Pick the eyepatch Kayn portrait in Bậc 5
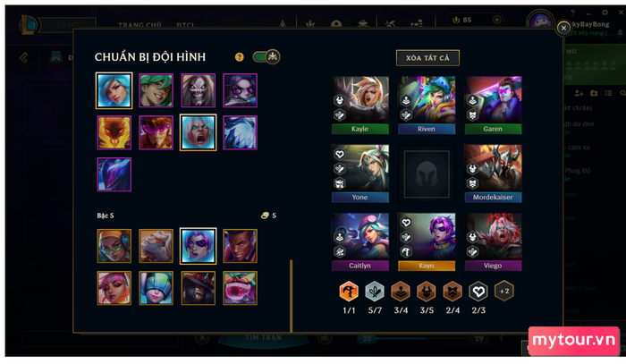The height and width of the screenshot is (364, 626). 198,246
